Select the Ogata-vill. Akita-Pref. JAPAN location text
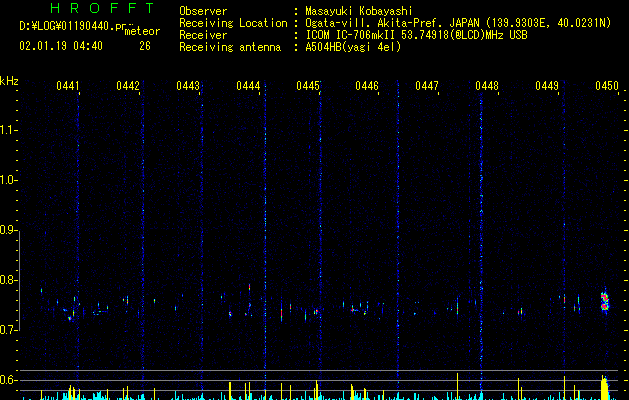This screenshot has height=400, width=629. click(458, 23)
